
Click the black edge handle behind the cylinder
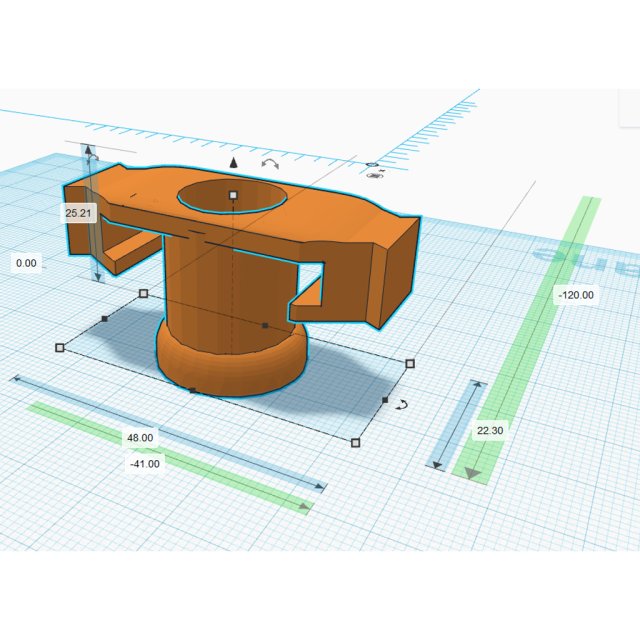click(265, 325)
